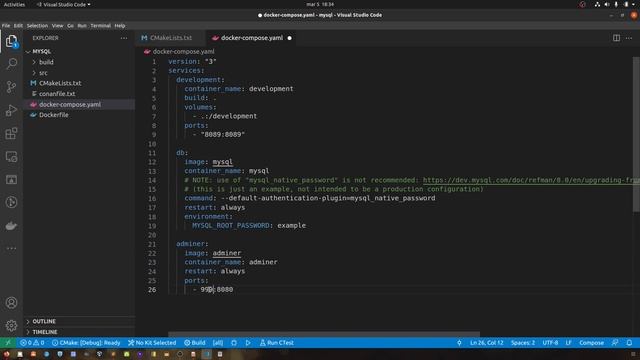
Task: Click the [all] build target selector
Action: pyautogui.click(x=218, y=342)
